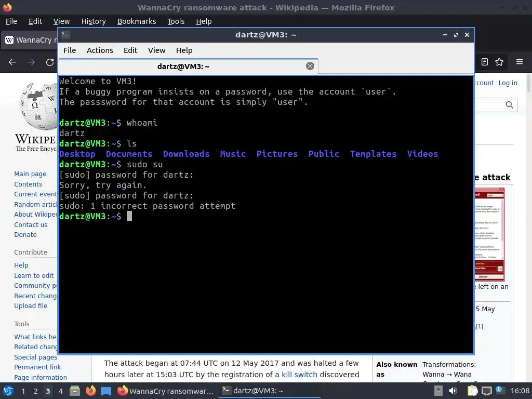Open the terminal View menu
This screenshot has height=399, width=532.
156,50
